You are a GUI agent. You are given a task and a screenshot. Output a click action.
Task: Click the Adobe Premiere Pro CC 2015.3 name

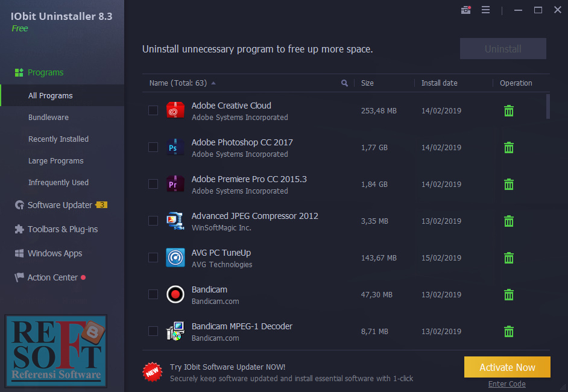pyautogui.click(x=249, y=179)
